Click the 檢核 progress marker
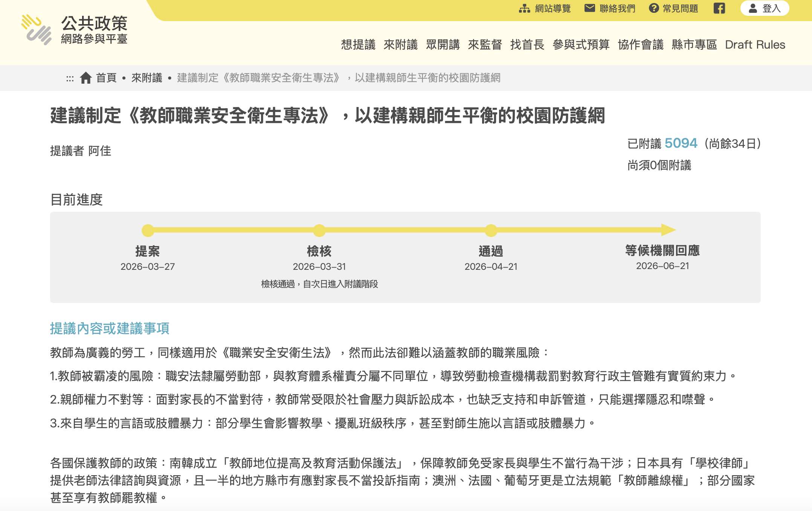Image resolution: width=812 pixels, height=511 pixels. pyautogui.click(x=319, y=230)
